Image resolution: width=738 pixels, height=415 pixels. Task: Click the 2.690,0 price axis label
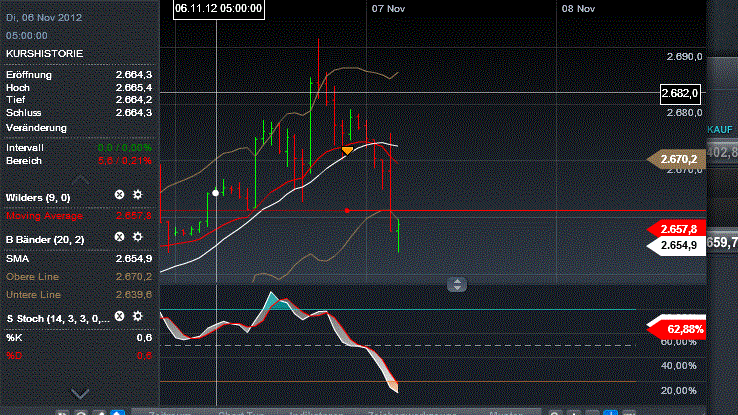point(684,56)
